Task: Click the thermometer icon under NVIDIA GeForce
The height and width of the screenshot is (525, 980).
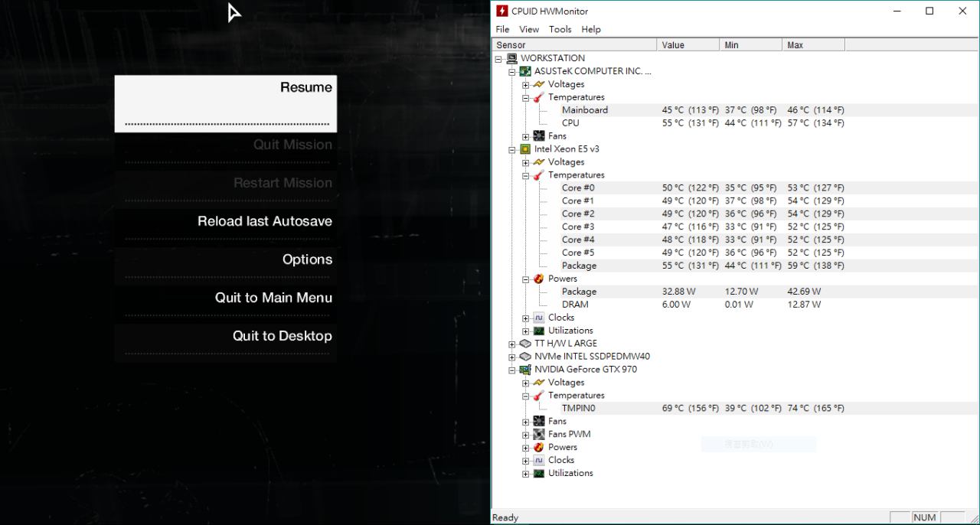Action: tap(539, 396)
